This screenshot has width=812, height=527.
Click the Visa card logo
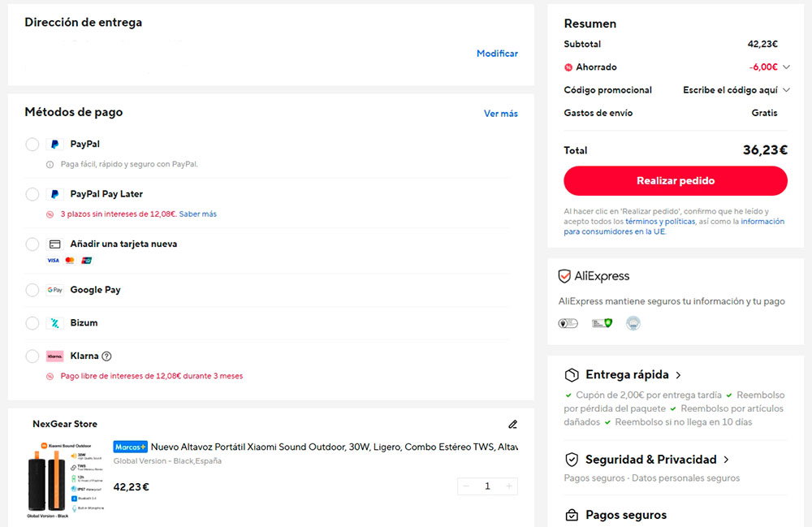pyautogui.click(x=54, y=261)
